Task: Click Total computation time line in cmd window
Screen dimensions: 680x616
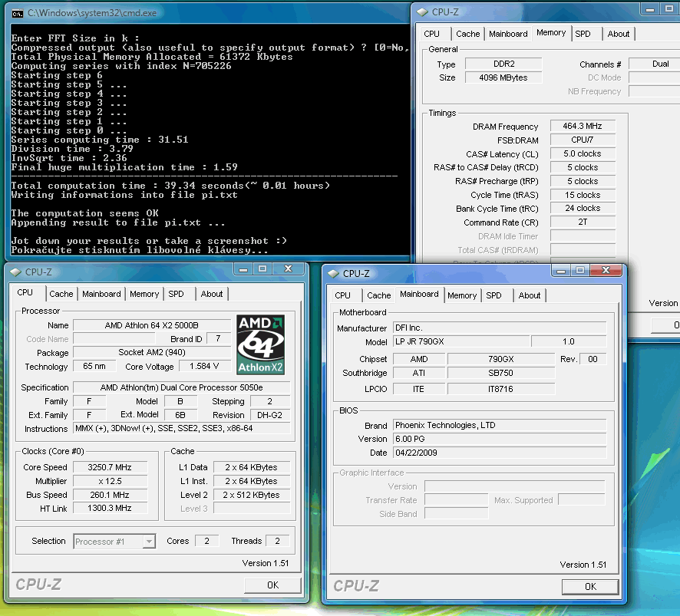Action: [x=170, y=186]
